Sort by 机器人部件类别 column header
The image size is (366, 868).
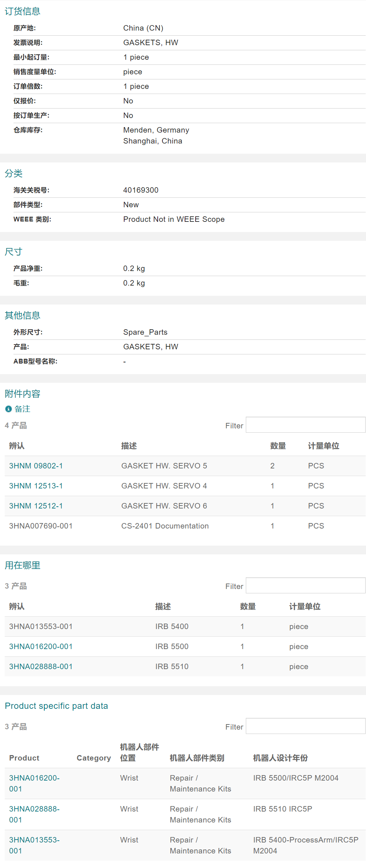[197, 758]
